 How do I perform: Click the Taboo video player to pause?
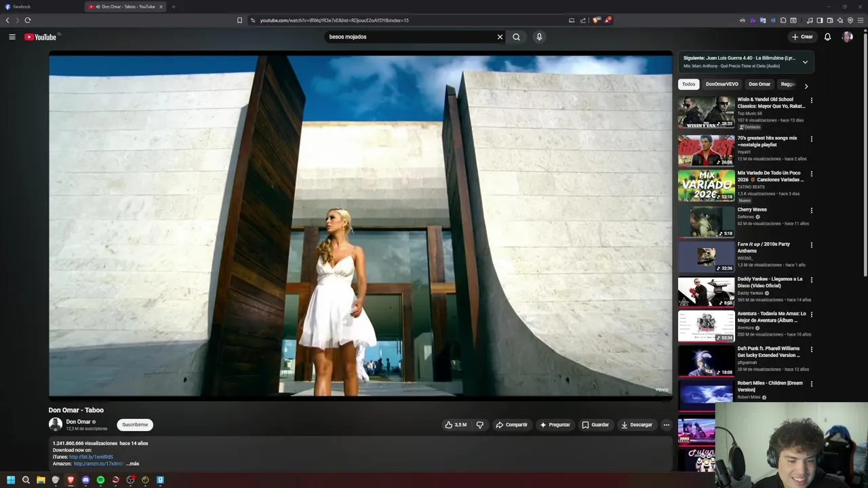[361, 226]
